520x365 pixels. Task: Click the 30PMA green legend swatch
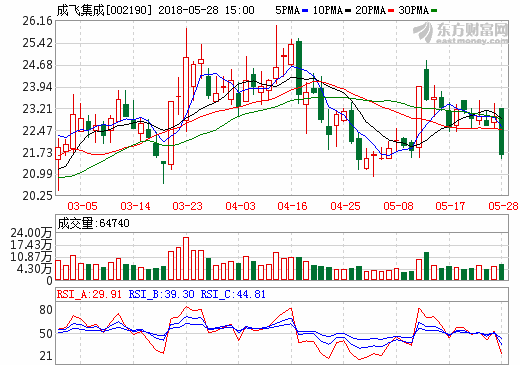[x=434, y=11]
